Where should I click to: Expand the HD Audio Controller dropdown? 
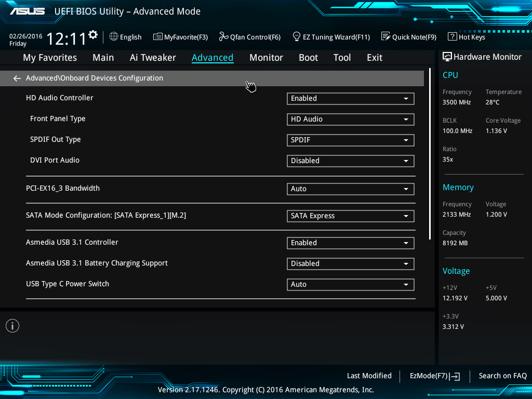(350, 98)
